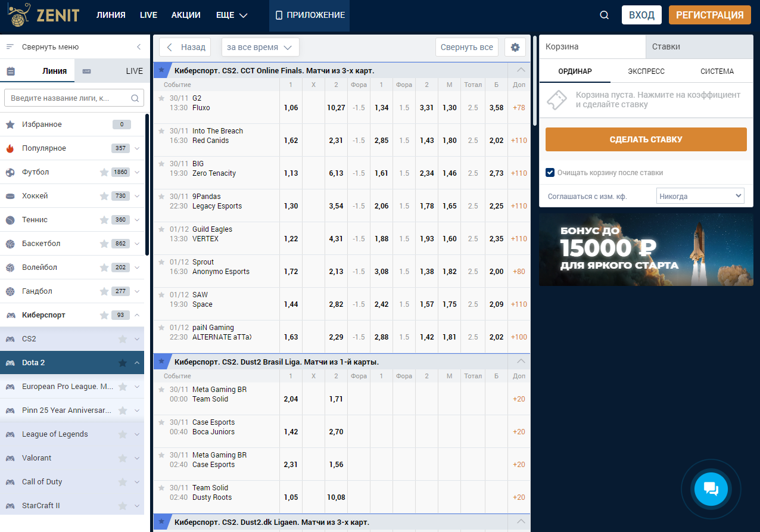Collapse the CCT Online Finals section
Viewport: 760px width, 532px height.
coord(521,70)
